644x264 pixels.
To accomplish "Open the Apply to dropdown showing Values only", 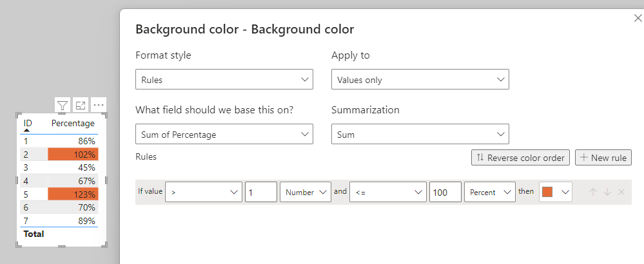I will tap(420, 80).
